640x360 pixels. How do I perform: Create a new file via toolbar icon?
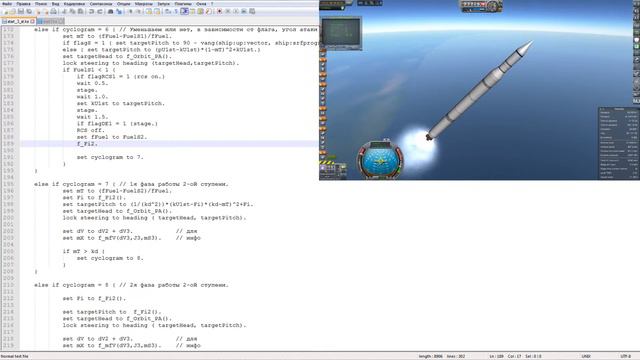click(x=5, y=11)
